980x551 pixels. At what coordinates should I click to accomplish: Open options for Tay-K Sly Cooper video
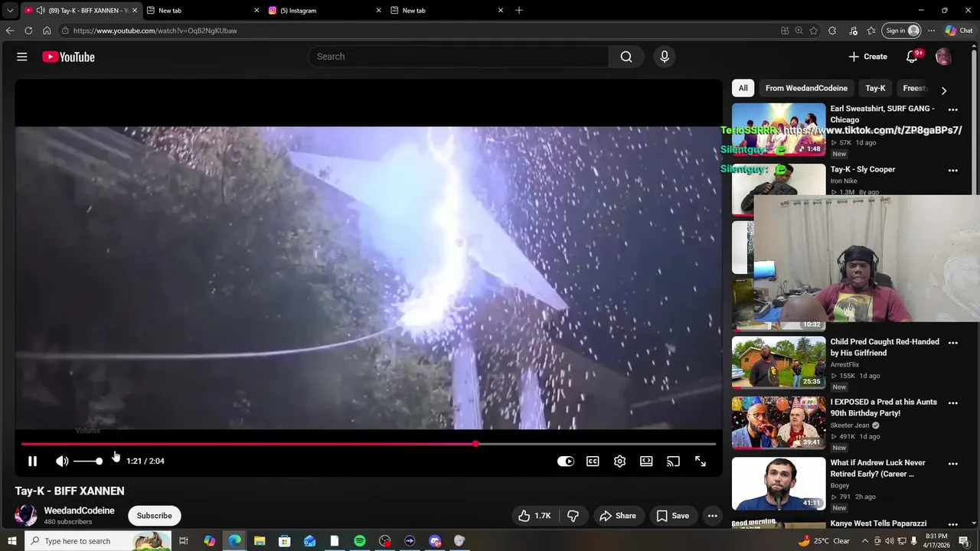tap(953, 171)
